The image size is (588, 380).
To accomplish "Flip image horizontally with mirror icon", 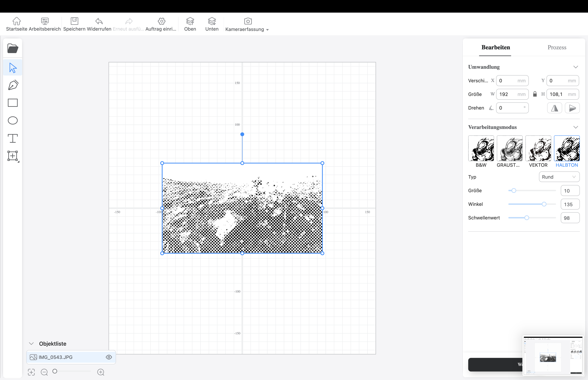I will click(x=554, y=108).
